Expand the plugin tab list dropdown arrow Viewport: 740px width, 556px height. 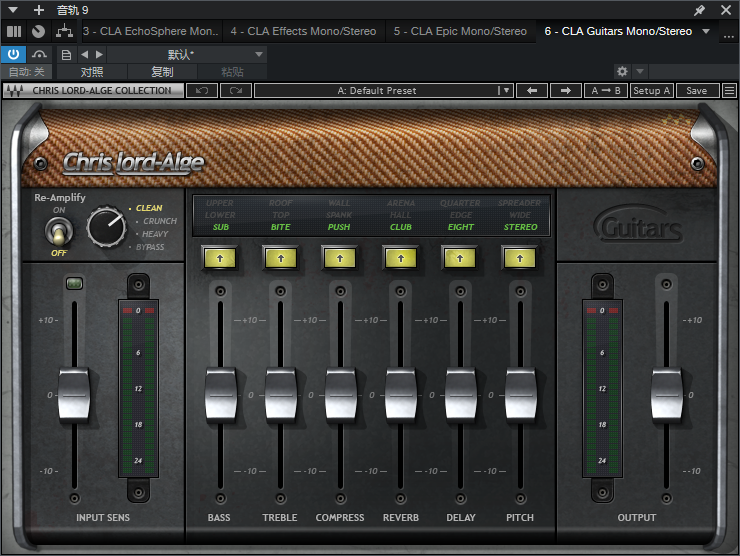pyautogui.click(x=706, y=31)
